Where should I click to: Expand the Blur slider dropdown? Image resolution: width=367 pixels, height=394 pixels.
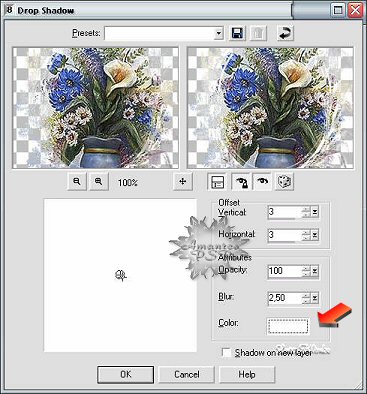coord(315,298)
